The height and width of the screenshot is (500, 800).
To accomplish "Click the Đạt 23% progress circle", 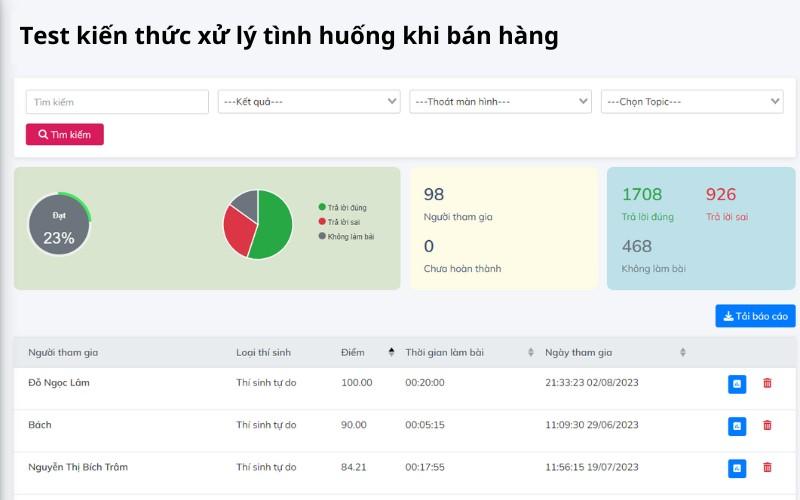I will [x=59, y=224].
